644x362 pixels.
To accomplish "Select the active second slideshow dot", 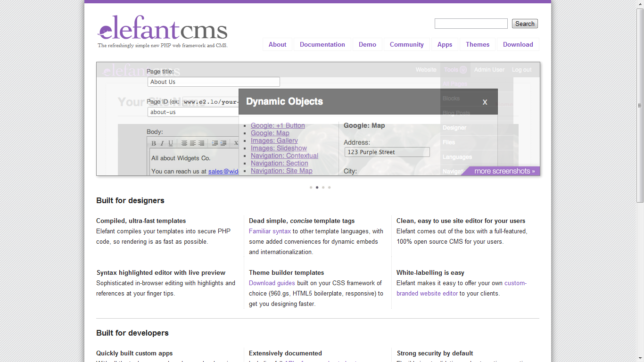I will [x=317, y=188].
